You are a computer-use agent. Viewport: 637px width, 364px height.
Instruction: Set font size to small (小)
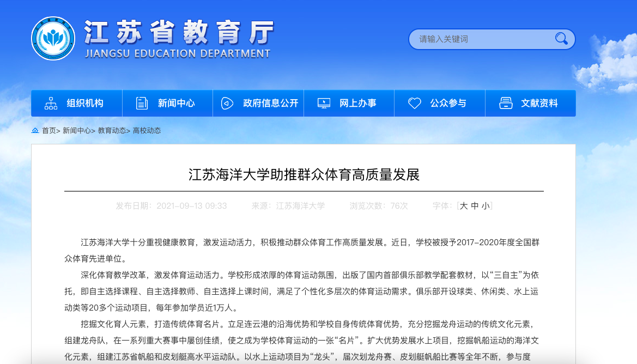[x=485, y=206]
